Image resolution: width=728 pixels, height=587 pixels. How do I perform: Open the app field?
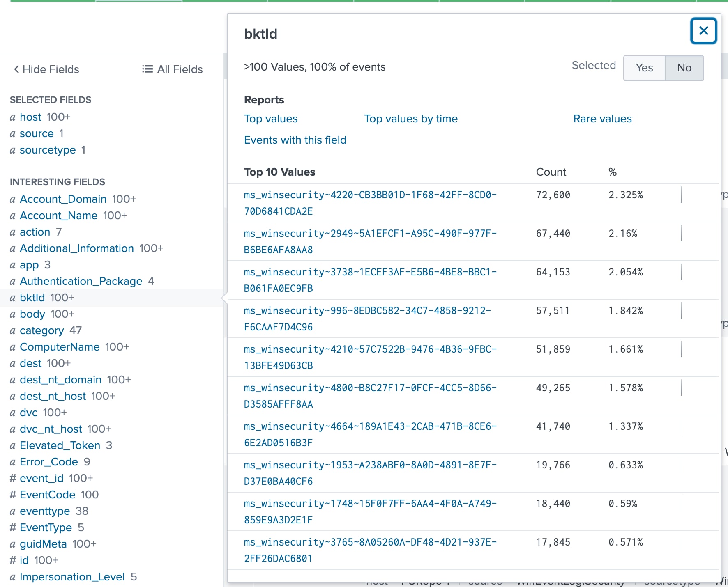[29, 265]
